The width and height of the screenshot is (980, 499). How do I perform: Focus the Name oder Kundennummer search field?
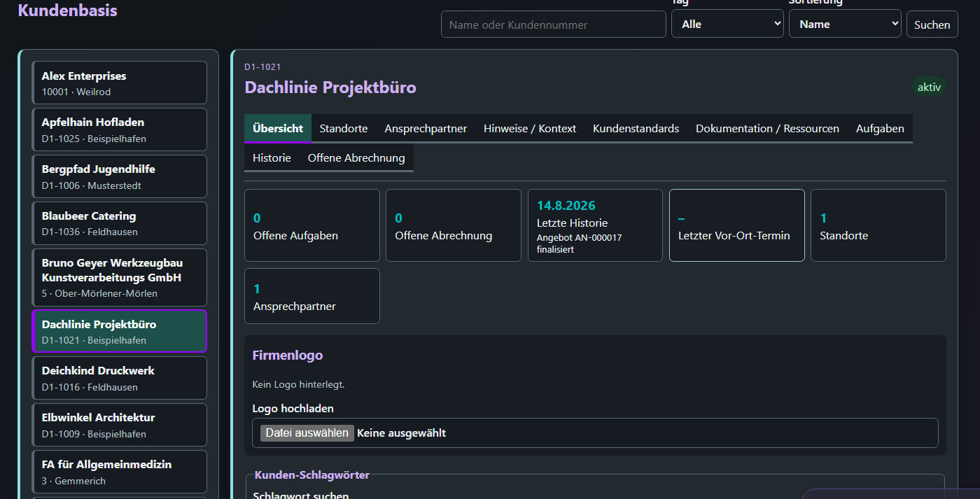pyautogui.click(x=553, y=24)
